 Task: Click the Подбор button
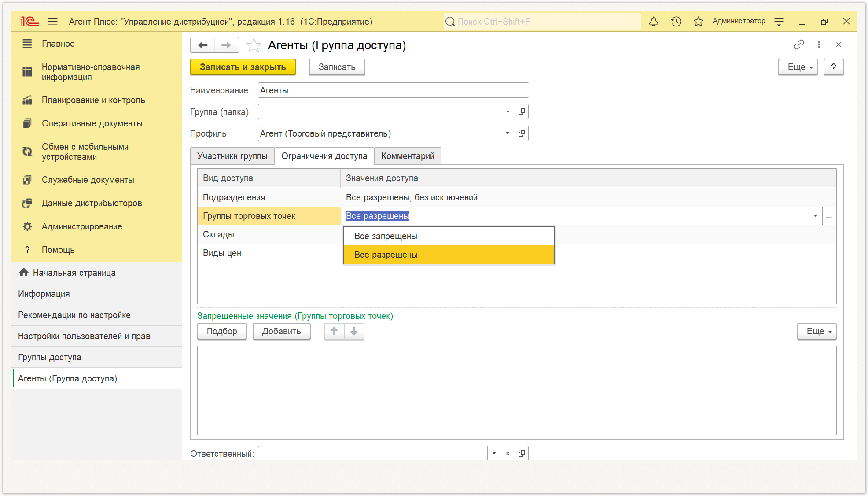[x=222, y=332]
